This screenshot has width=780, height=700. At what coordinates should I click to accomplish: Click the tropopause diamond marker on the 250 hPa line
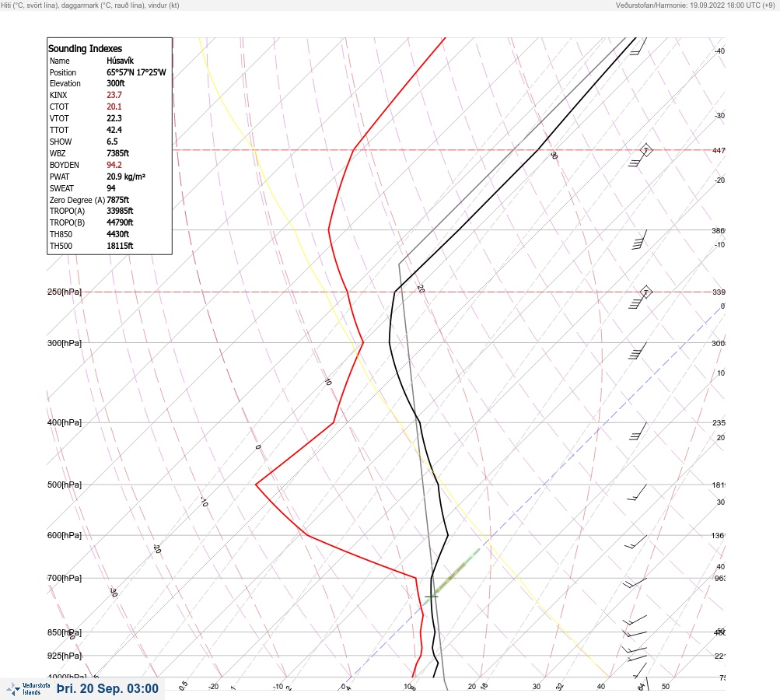(645, 292)
